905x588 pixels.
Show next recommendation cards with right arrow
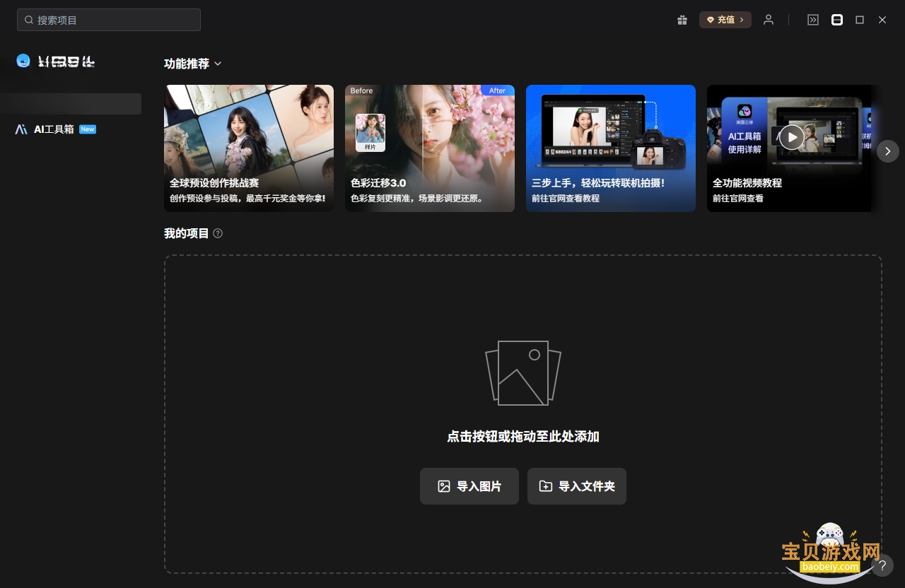pyautogui.click(x=888, y=151)
